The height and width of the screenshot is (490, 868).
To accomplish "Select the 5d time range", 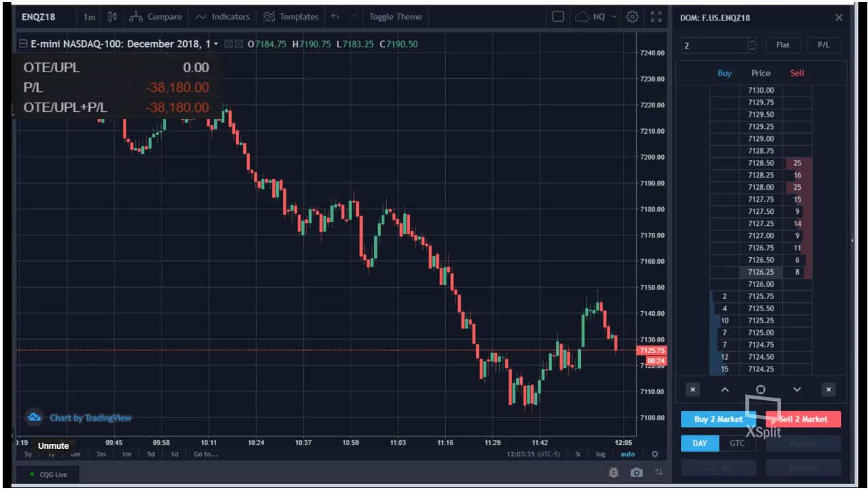I will click(151, 454).
